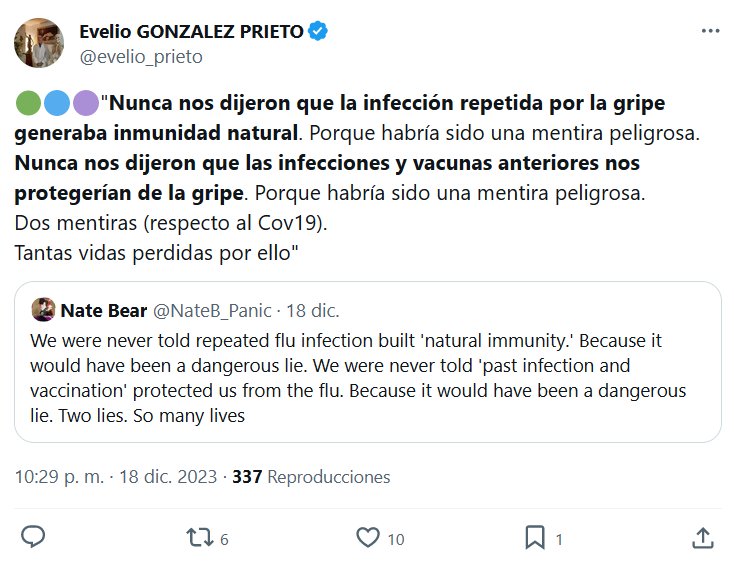Open the @evelio_prieto handle link
Viewport: 734px width, 564px height.
click(140, 57)
